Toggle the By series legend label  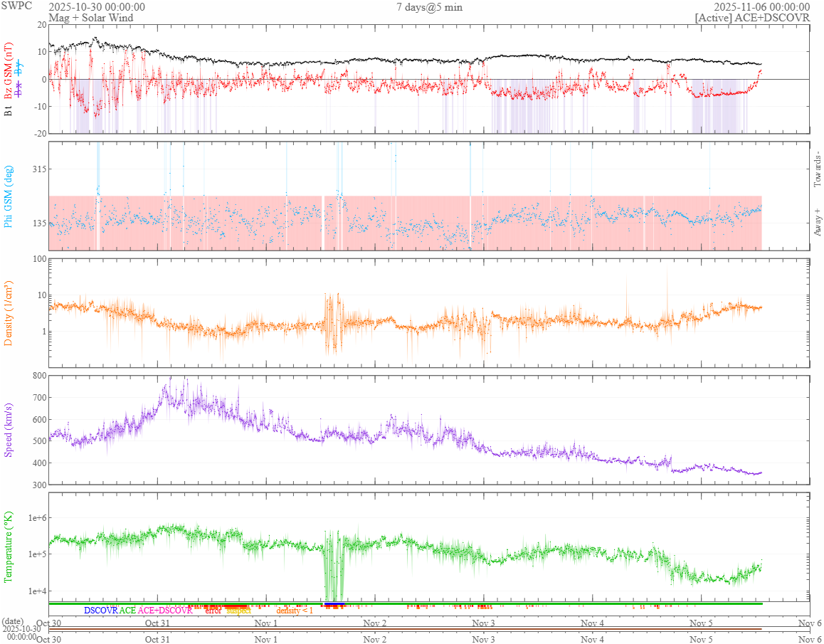pyautogui.click(x=19, y=70)
